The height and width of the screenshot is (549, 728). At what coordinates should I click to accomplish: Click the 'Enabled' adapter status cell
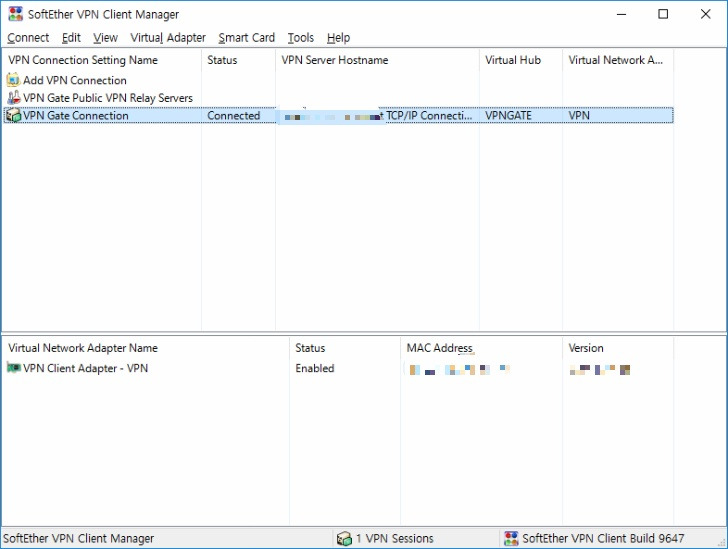pyautogui.click(x=315, y=368)
